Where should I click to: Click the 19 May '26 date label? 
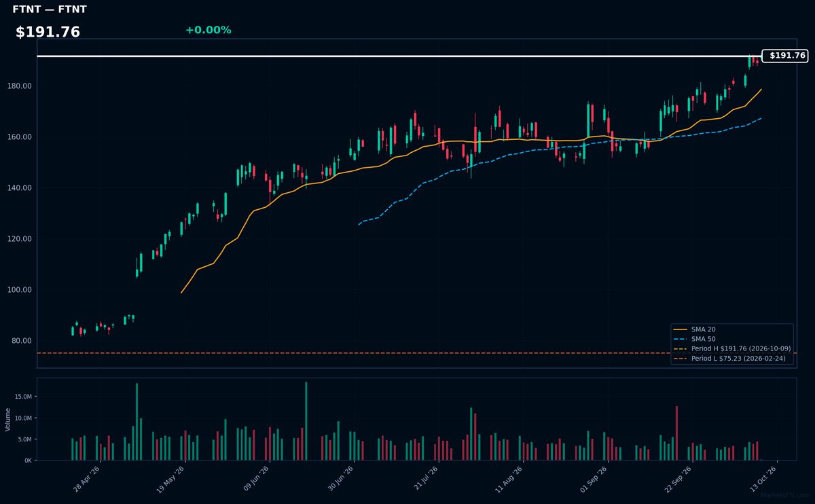click(172, 478)
